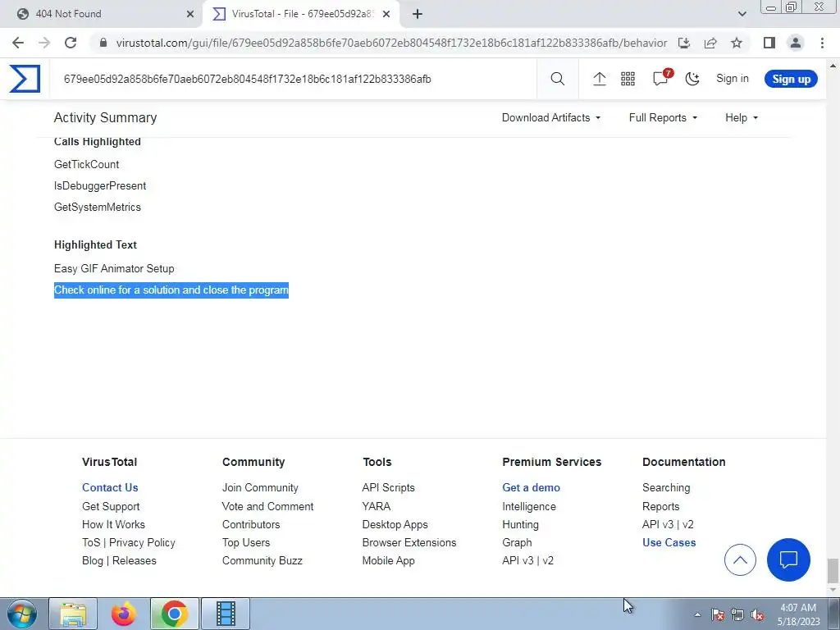Screen dimensions: 840x630
Task: Click the install app icon in address bar
Action: point(684,43)
